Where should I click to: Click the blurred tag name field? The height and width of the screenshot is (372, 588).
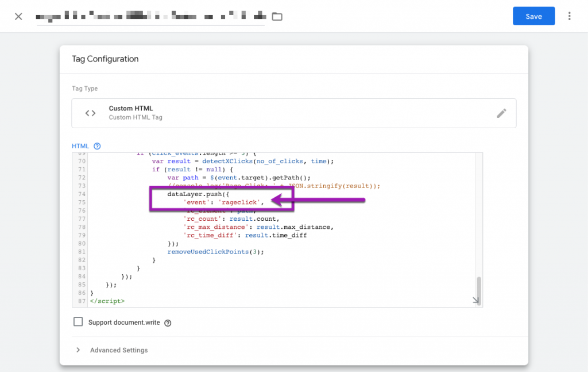151,16
